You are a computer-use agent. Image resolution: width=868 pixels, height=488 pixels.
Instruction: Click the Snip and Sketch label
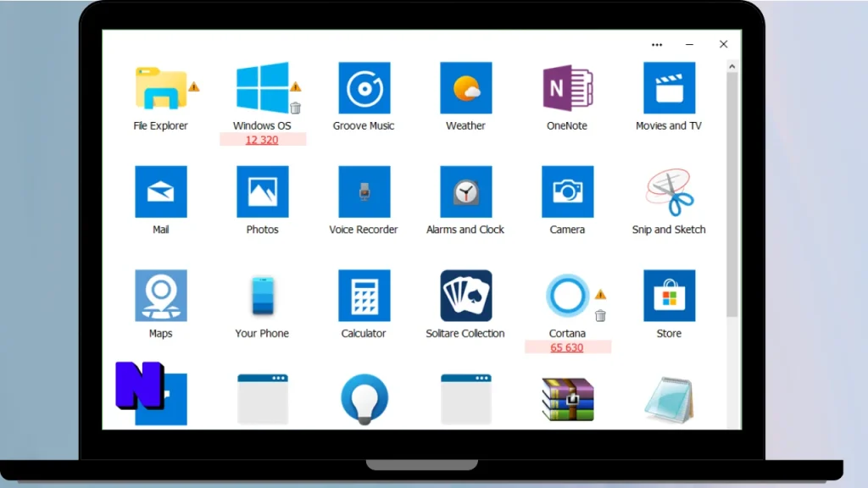(669, 230)
